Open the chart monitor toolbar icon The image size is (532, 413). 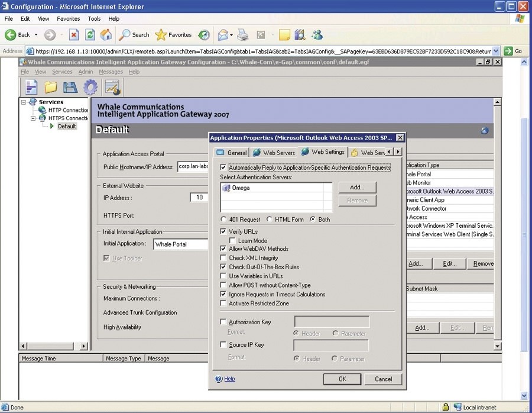tap(112, 88)
